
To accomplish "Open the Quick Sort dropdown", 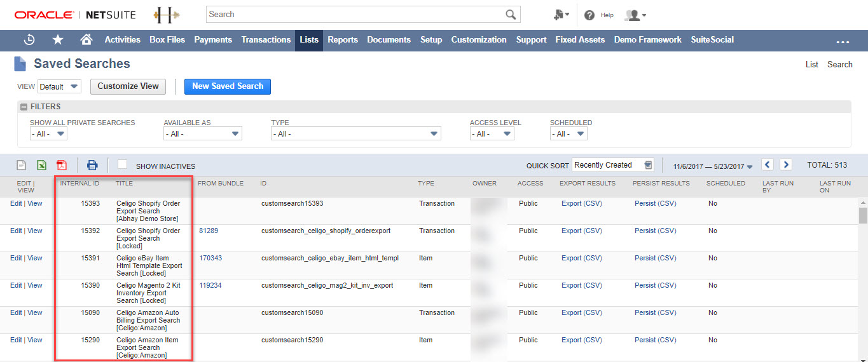I will [x=612, y=165].
